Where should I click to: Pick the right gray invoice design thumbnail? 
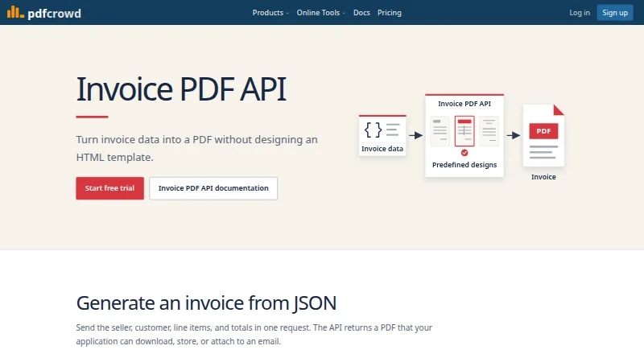pos(489,131)
